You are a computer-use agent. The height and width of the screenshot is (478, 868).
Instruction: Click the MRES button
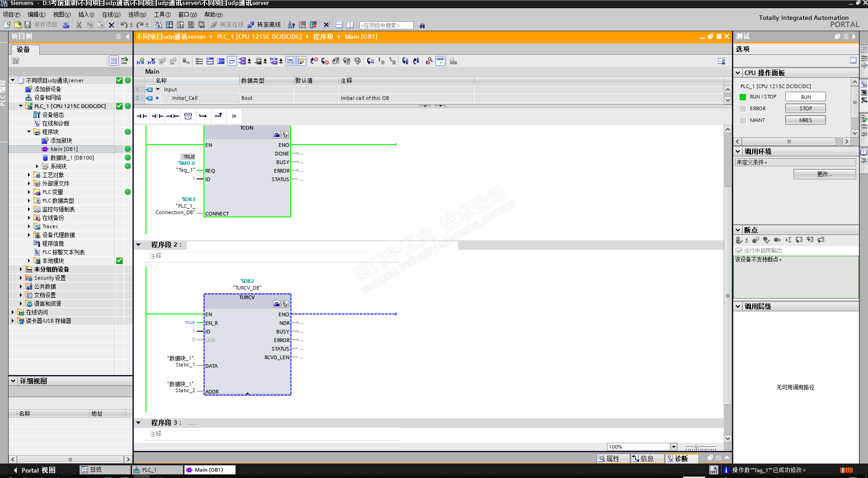pyautogui.click(x=806, y=120)
